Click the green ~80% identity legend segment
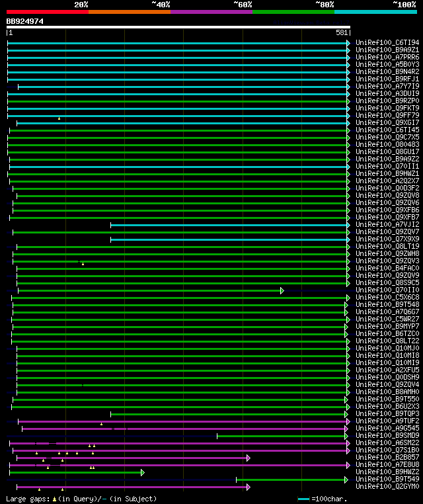423x504 pixels. pyautogui.click(x=293, y=12)
